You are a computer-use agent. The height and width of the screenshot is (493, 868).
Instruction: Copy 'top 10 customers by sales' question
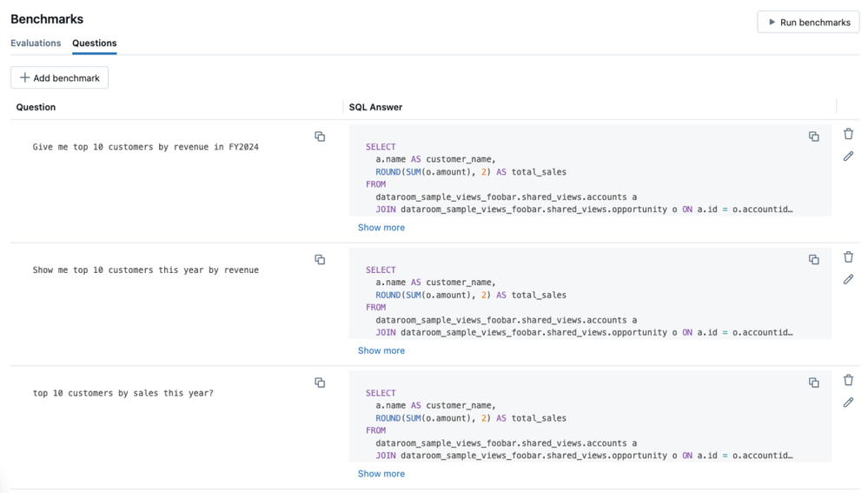pos(320,383)
